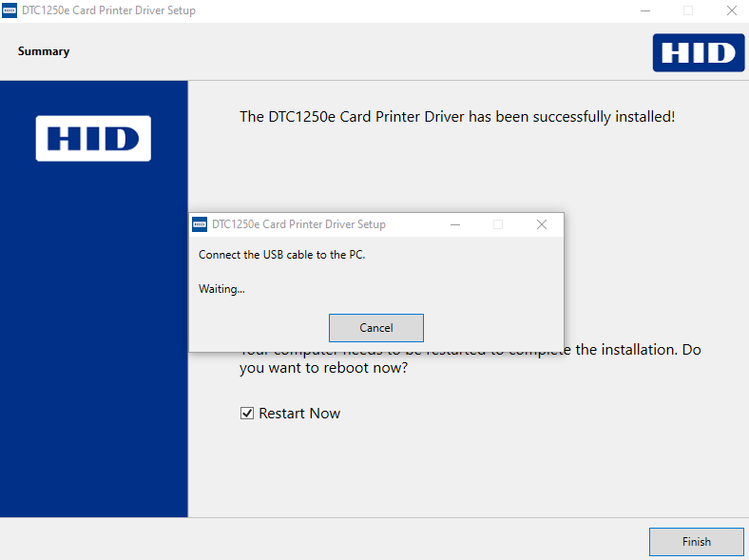Close the main Driver Setup window
Image resolution: width=749 pixels, height=560 pixels.
pos(731,10)
